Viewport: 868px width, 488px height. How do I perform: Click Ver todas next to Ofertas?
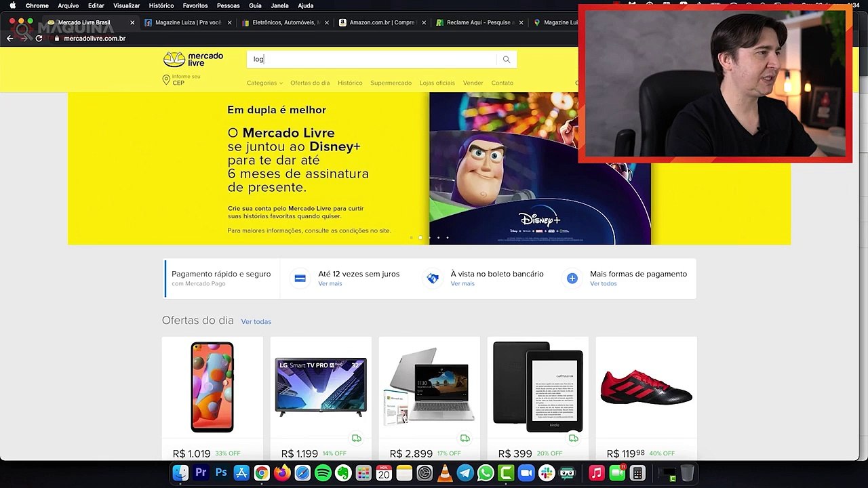(x=256, y=322)
